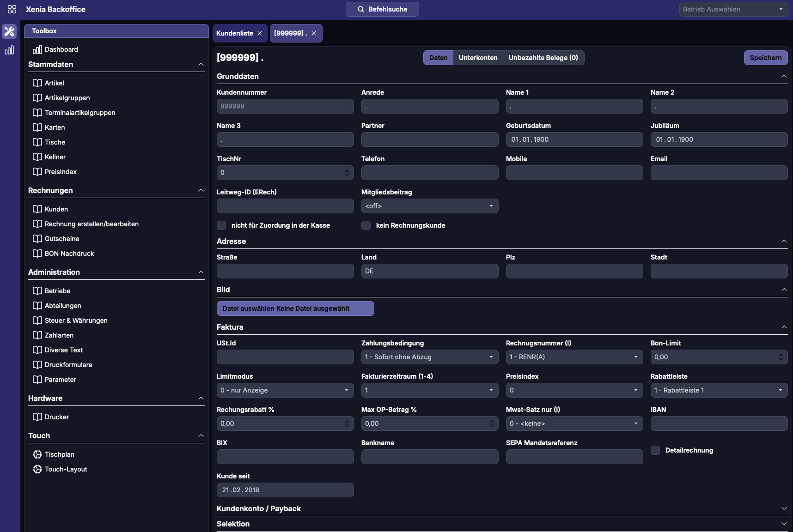Image resolution: width=793 pixels, height=532 pixels.
Task: Click the Touch-Layout gear icon
Action: 37,469
